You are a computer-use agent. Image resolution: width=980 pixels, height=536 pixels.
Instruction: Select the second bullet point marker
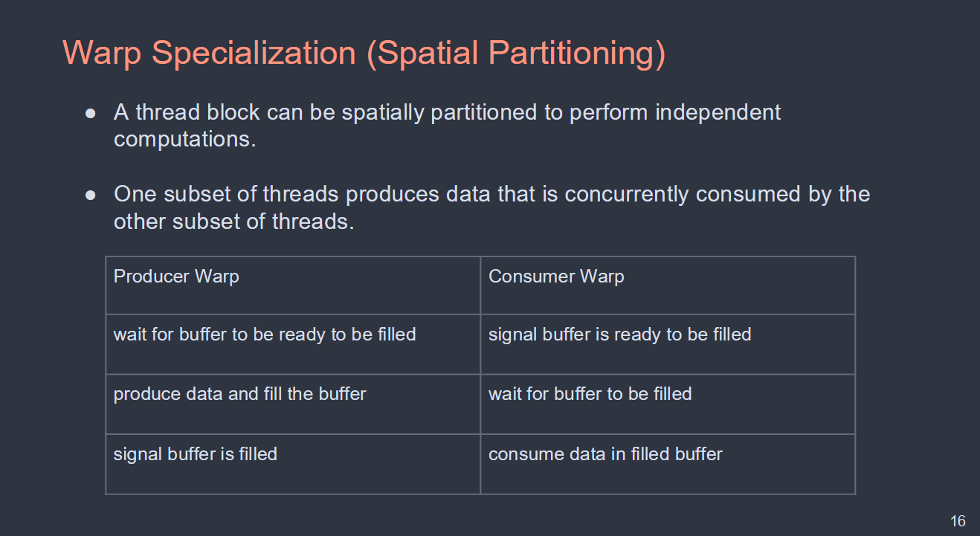tap(91, 196)
